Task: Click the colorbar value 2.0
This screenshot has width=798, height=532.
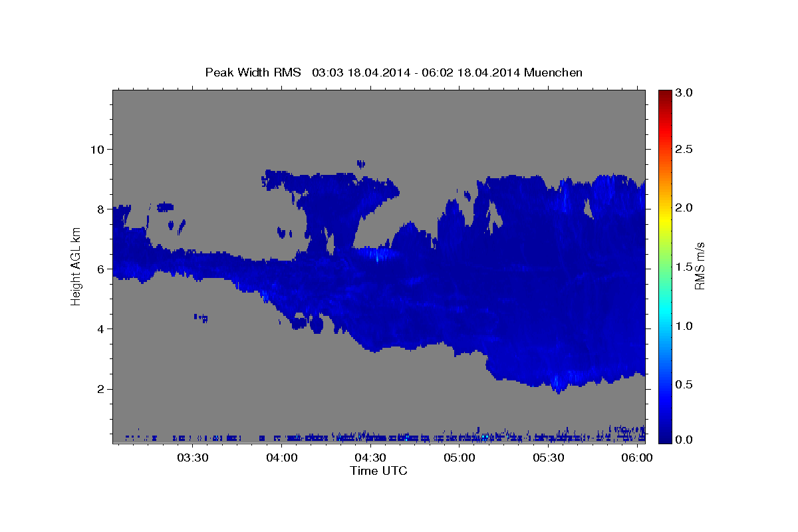Action: tap(685, 207)
